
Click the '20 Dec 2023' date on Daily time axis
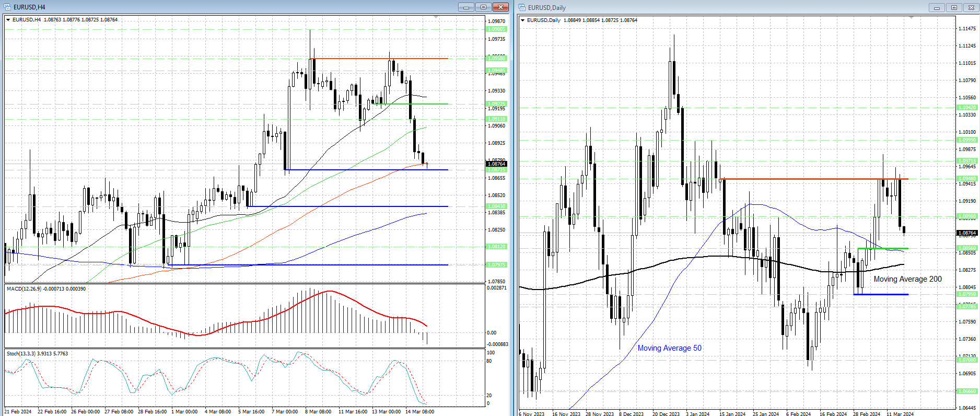666,414
